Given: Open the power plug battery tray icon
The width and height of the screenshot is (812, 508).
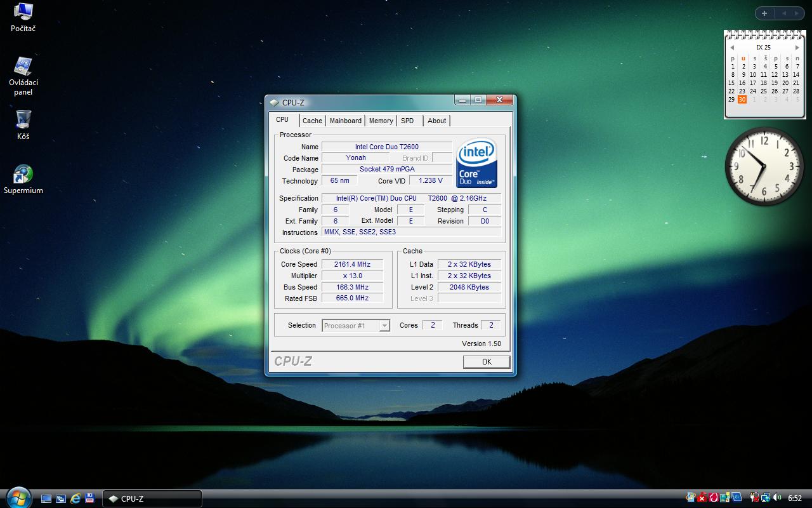Looking at the screenshot, I should click(x=754, y=497).
